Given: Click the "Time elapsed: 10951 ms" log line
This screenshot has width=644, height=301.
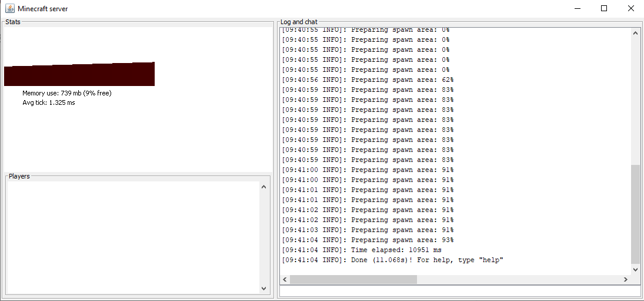Looking at the screenshot, I should pos(362,250).
